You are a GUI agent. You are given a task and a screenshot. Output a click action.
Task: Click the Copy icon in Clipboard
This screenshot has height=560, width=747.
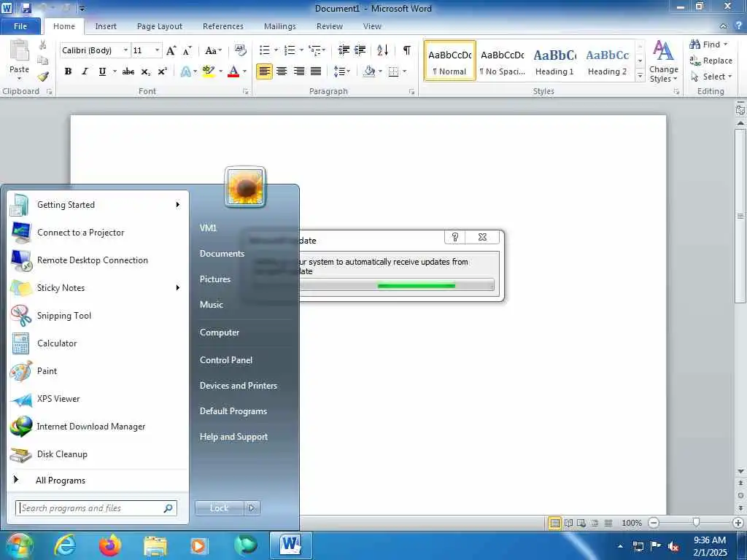[x=42, y=61]
